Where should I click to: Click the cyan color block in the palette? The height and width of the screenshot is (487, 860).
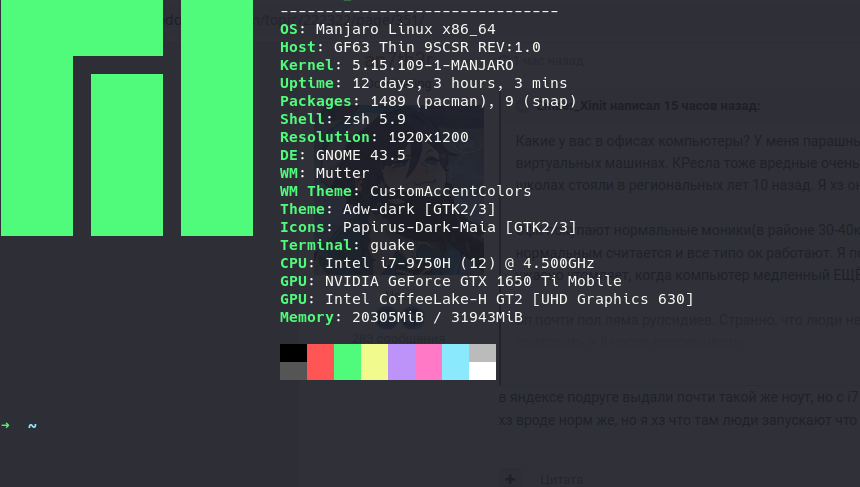(455, 362)
